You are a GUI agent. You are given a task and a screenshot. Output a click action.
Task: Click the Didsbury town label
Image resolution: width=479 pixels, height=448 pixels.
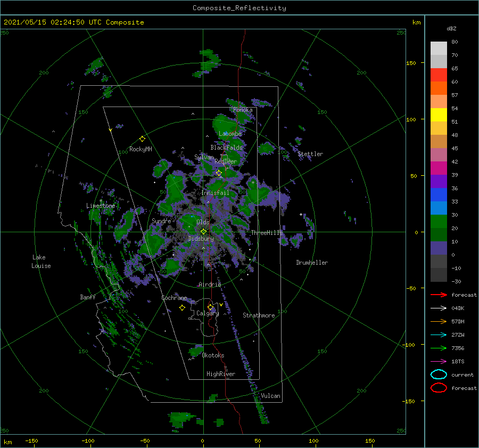pos(201,239)
